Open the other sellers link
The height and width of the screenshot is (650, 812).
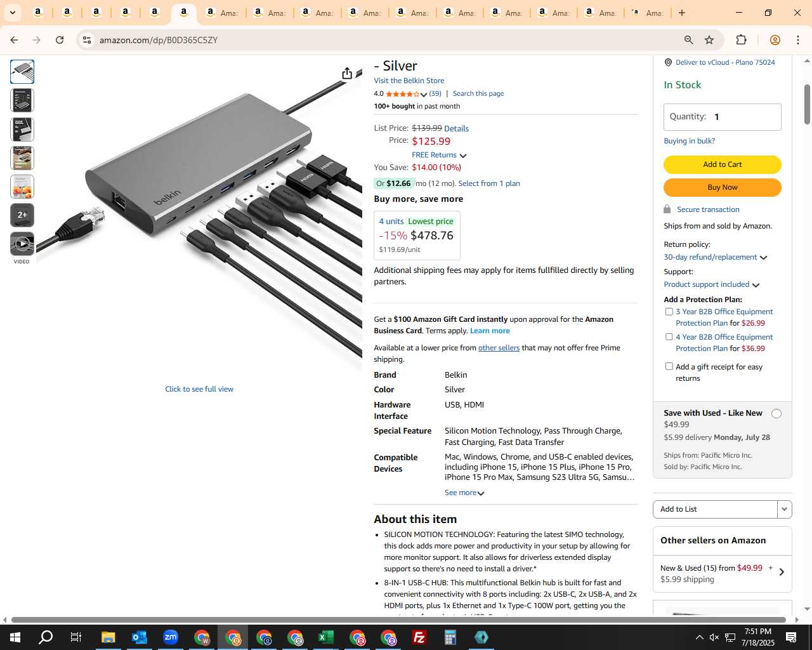[x=499, y=348]
